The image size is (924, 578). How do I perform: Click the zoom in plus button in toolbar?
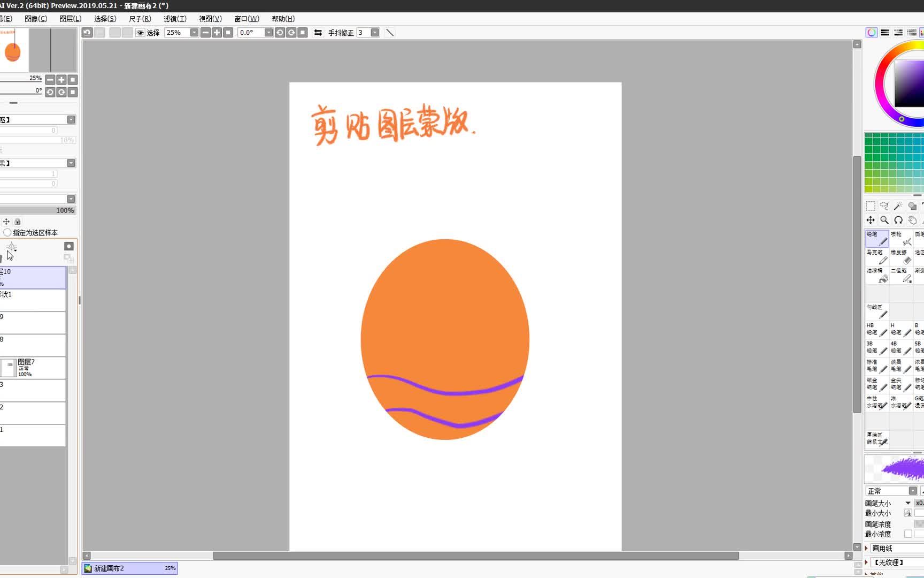tap(217, 33)
